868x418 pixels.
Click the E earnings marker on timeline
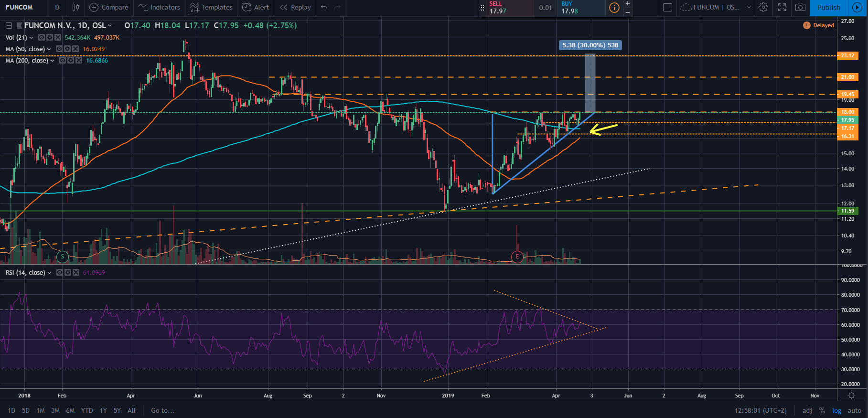[x=517, y=257]
